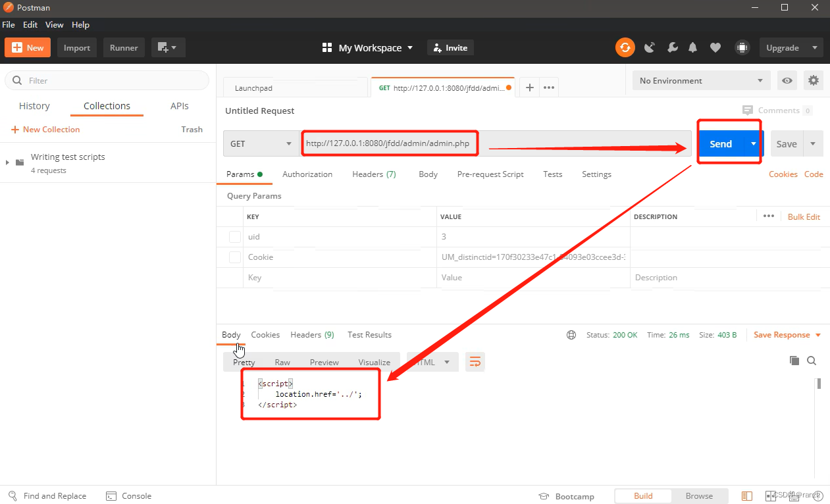The width and height of the screenshot is (830, 504).
Task: Open the request Body tab
Action: pos(428,174)
